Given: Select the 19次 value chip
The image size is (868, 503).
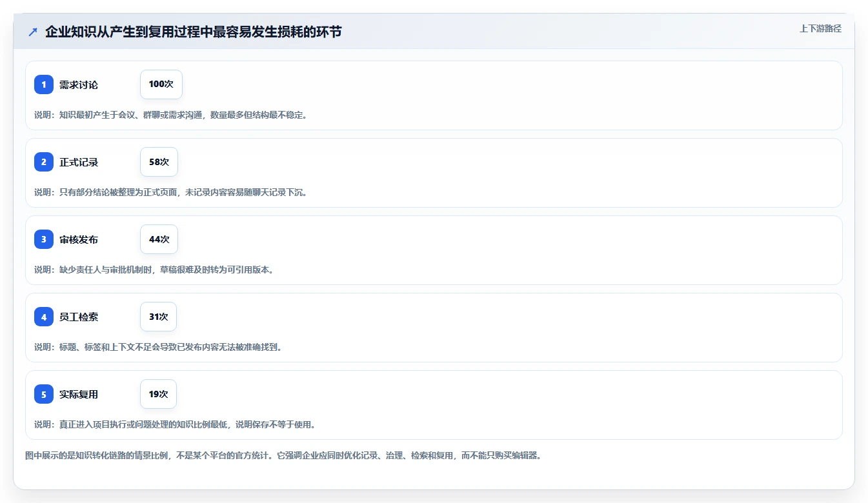Looking at the screenshot, I should pyautogui.click(x=158, y=394).
